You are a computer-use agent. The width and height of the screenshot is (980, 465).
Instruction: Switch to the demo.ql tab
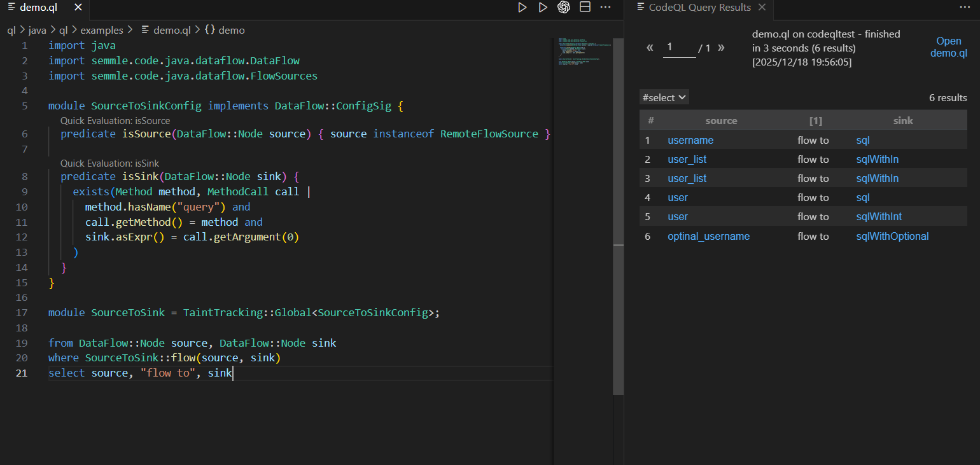pyautogui.click(x=38, y=8)
